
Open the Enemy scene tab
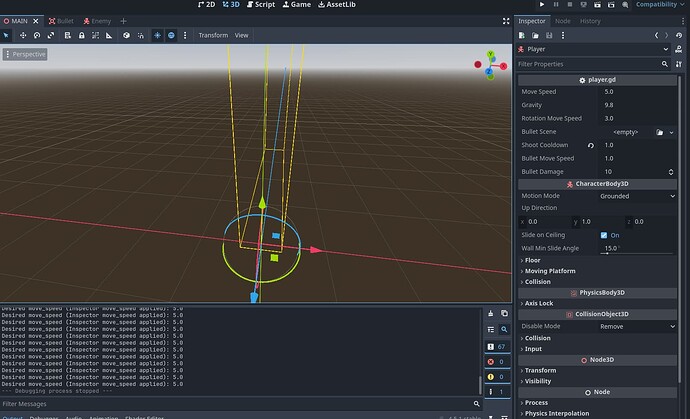[100, 20]
